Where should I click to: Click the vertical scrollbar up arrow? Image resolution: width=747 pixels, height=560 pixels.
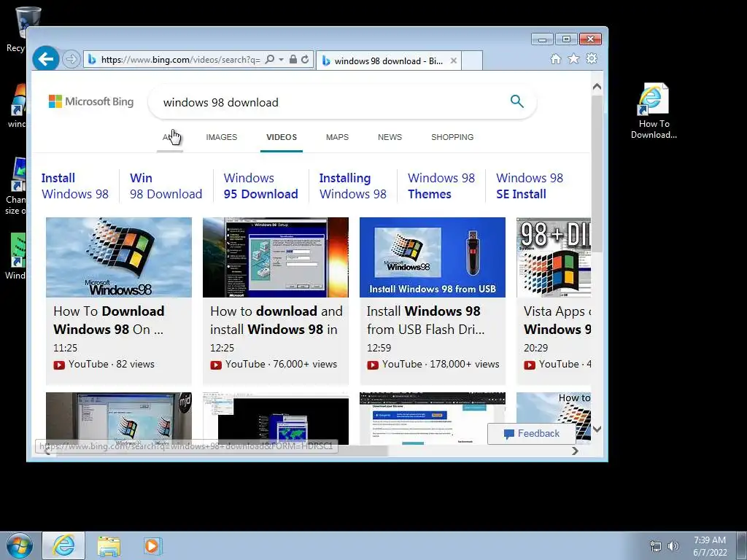597,87
